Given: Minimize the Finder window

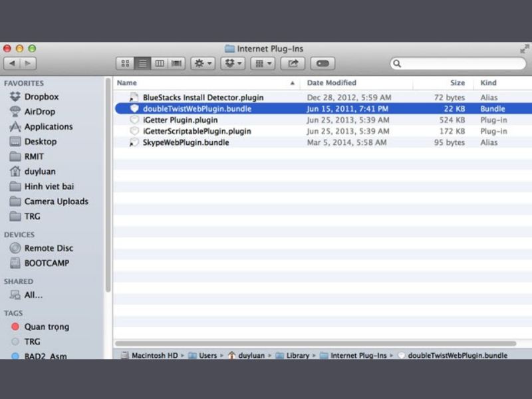Looking at the screenshot, I should 20,49.
